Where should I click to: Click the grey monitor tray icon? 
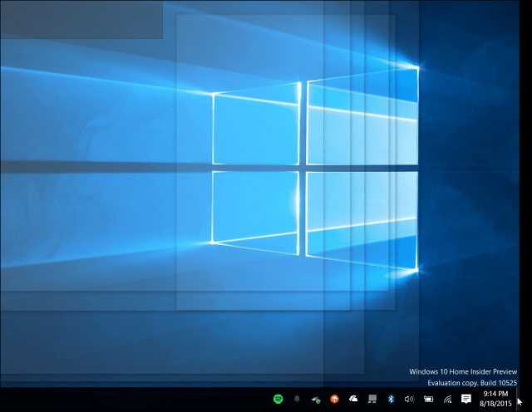click(x=372, y=399)
